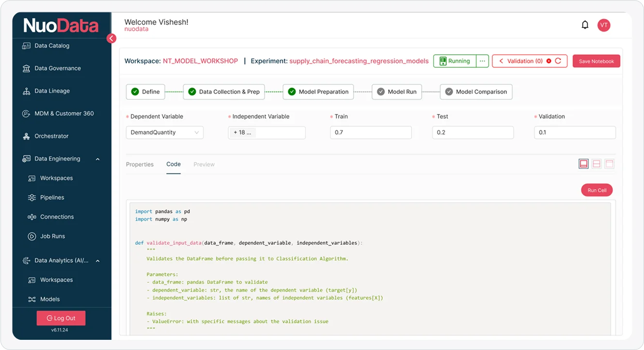Image resolution: width=644 pixels, height=350 pixels.
Task: Click the Job Runs play icon
Action: [x=32, y=237]
